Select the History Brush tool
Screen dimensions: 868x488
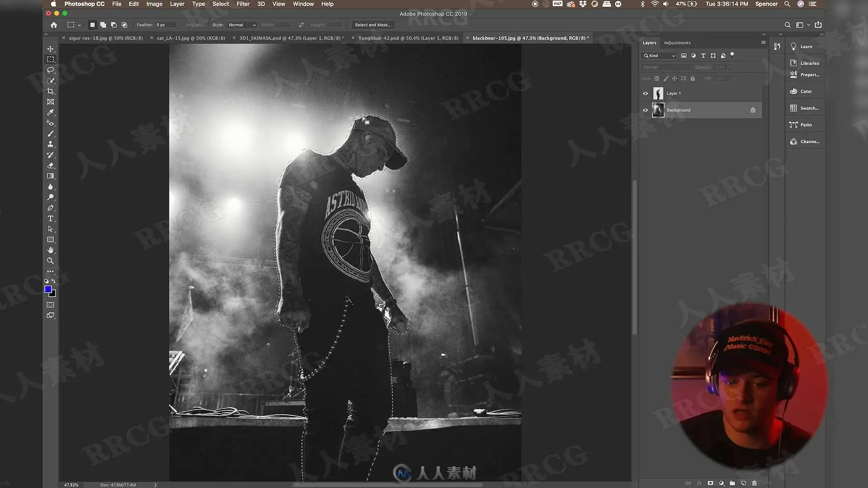50,155
